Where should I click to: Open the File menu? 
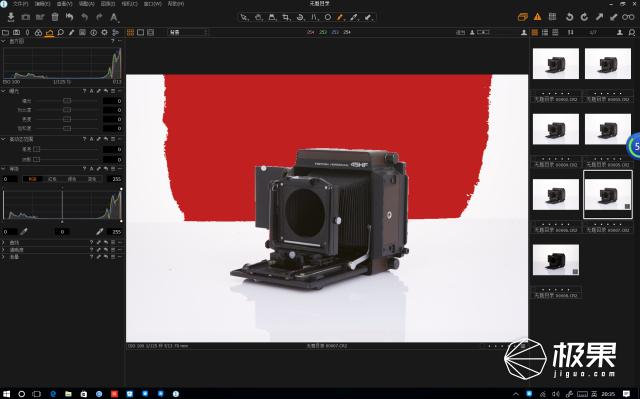[20, 4]
